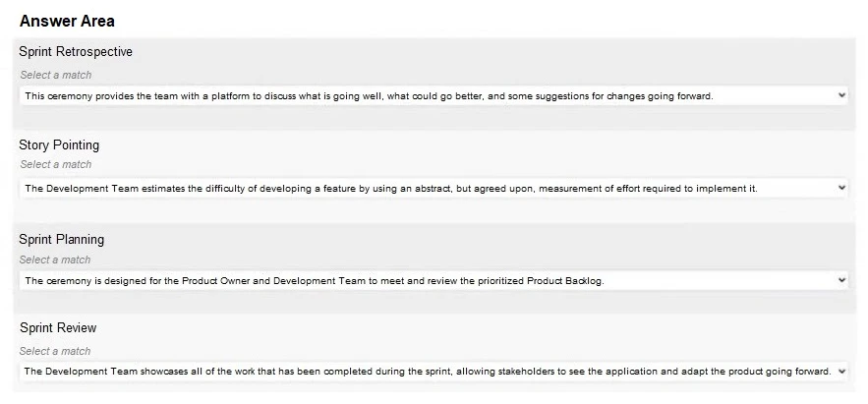This screenshot has width=868, height=404.
Task: Expand the Sprint Review dropdown chevron
Action: (841, 371)
